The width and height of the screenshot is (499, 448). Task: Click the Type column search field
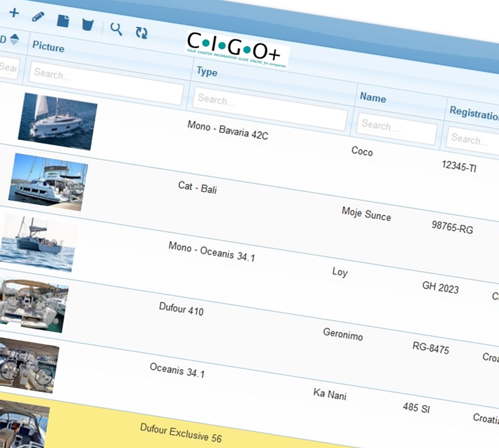pos(270,108)
